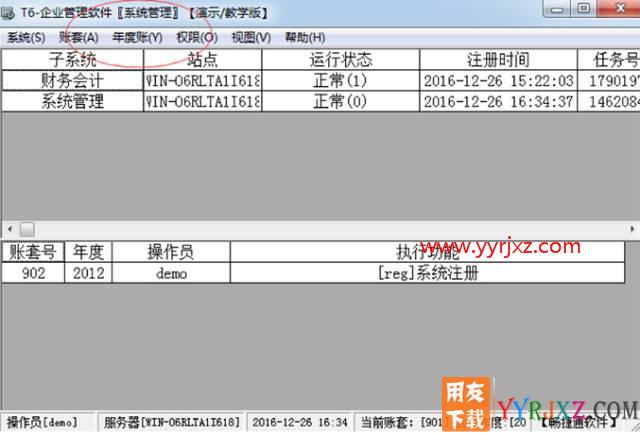
Task: Click the 子系统 column header
Action: (x=72, y=60)
